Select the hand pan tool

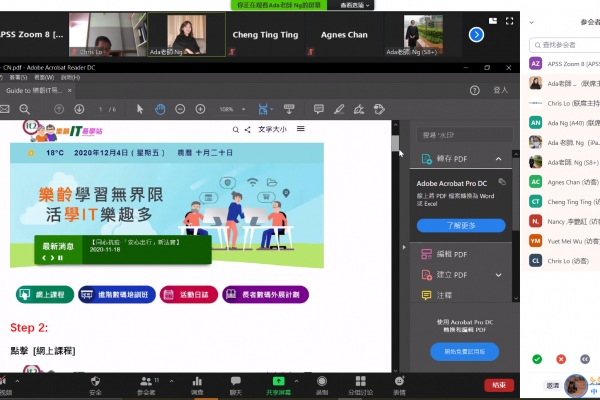(x=160, y=109)
